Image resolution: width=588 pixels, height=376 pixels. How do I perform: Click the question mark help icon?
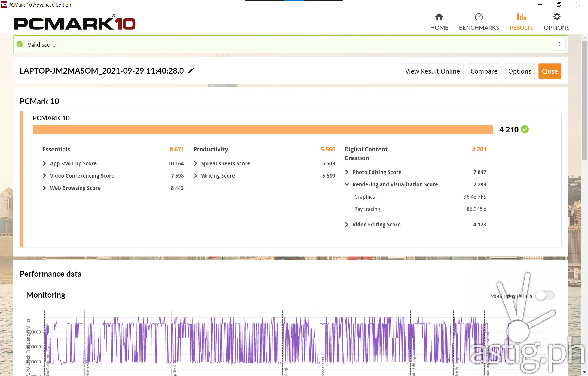pos(559,44)
